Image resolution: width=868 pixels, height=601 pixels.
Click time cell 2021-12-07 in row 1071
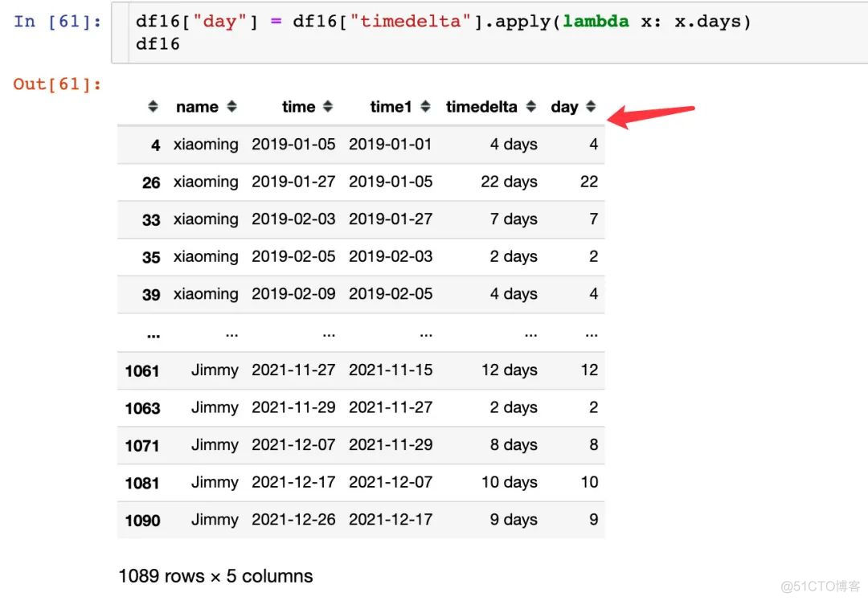[x=293, y=444]
